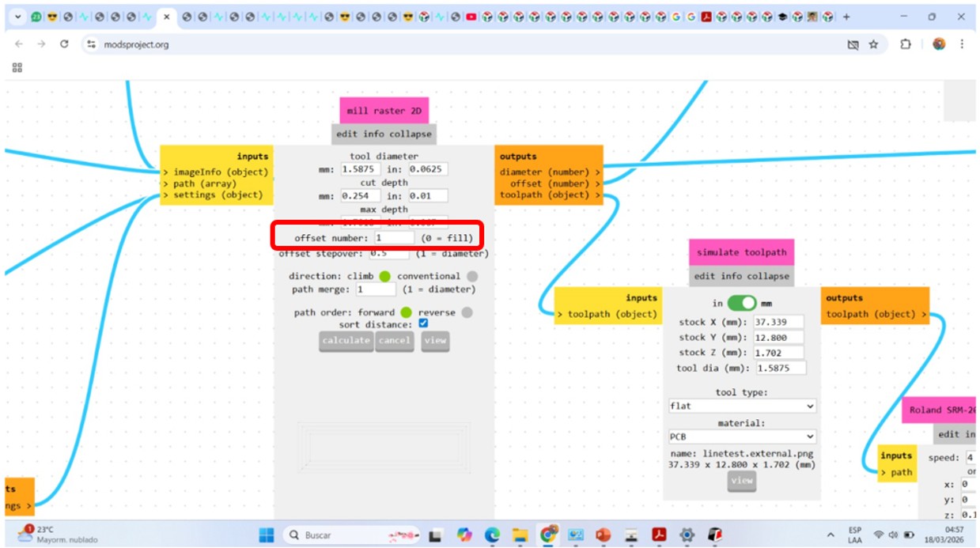Open the weather widget showing 23°C
Viewport: 980px width, 548px height.
tap(59, 535)
